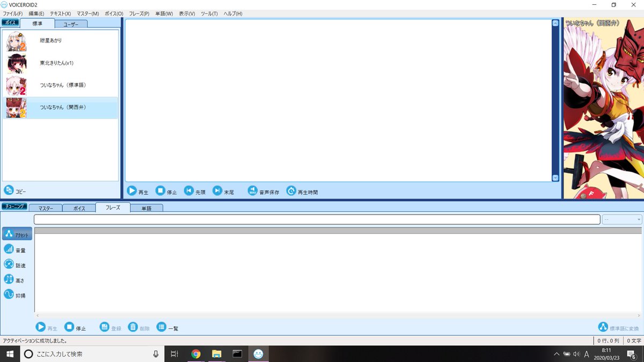Open the マスター tuning tab
Viewport: 644px width, 362px height.
(x=46, y=208)
